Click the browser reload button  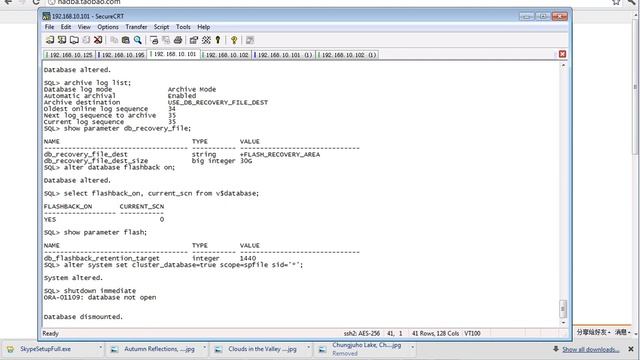(x=36, y=2)
